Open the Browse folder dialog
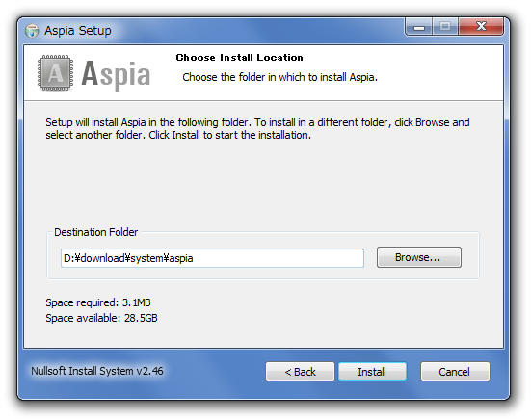 click(x=419, y=257)
